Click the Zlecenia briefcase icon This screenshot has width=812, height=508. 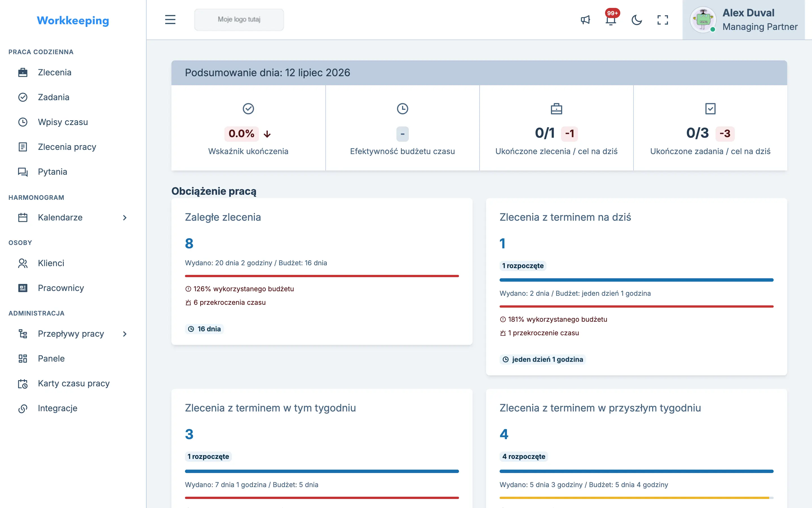pos(23,72)
